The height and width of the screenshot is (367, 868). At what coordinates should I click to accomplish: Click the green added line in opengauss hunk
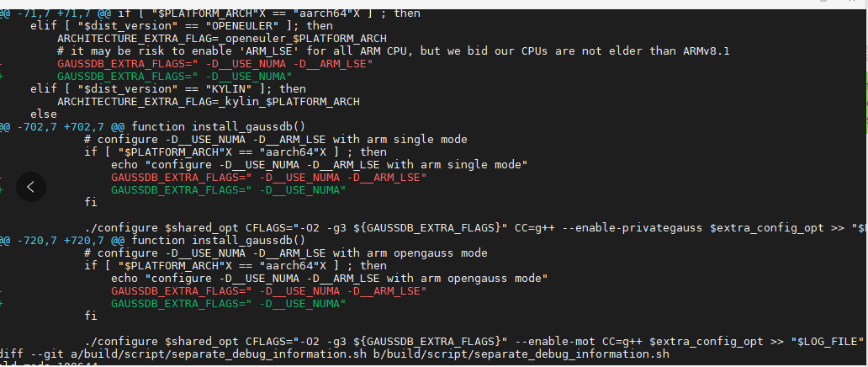pos(228,304)
